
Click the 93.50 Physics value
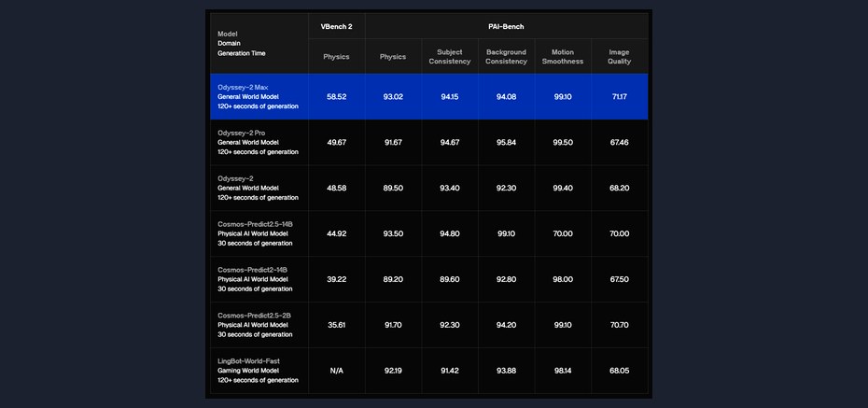click(393, 233)
